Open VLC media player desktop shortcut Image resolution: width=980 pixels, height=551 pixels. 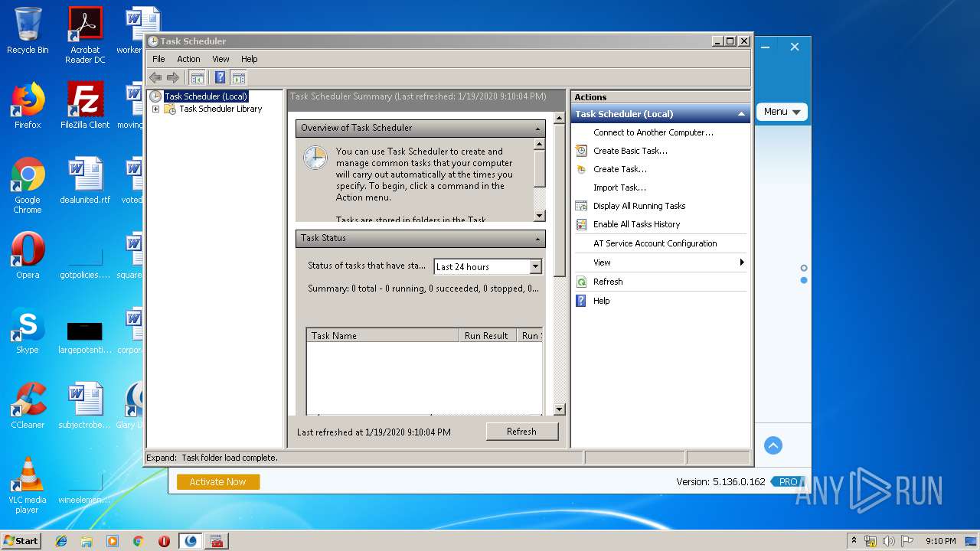click(28, 485)
